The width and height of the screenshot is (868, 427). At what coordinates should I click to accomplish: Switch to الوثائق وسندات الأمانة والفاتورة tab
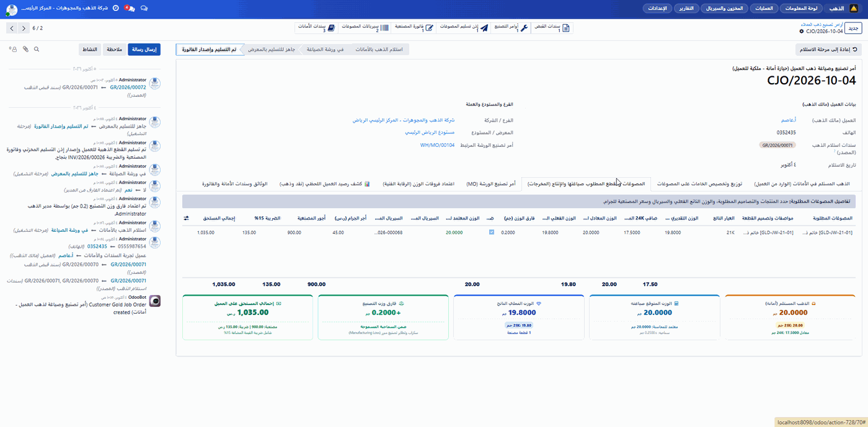tap(234, 184)
